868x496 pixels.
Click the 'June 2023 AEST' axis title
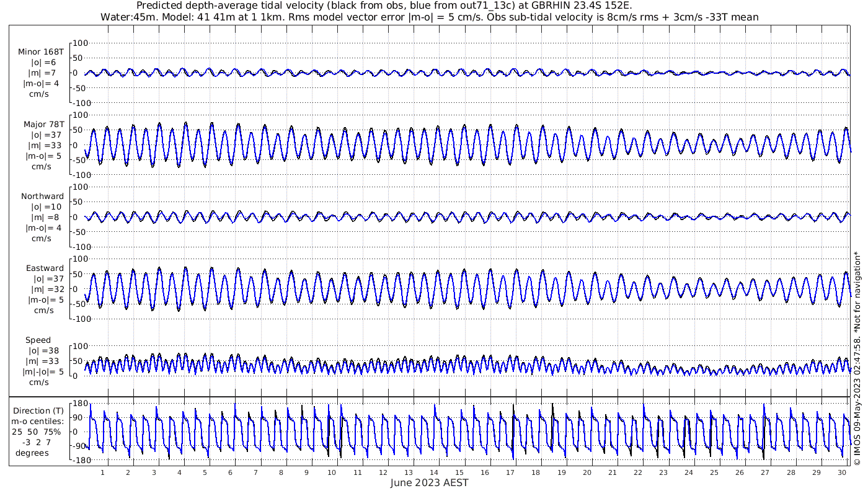point(429,483)
